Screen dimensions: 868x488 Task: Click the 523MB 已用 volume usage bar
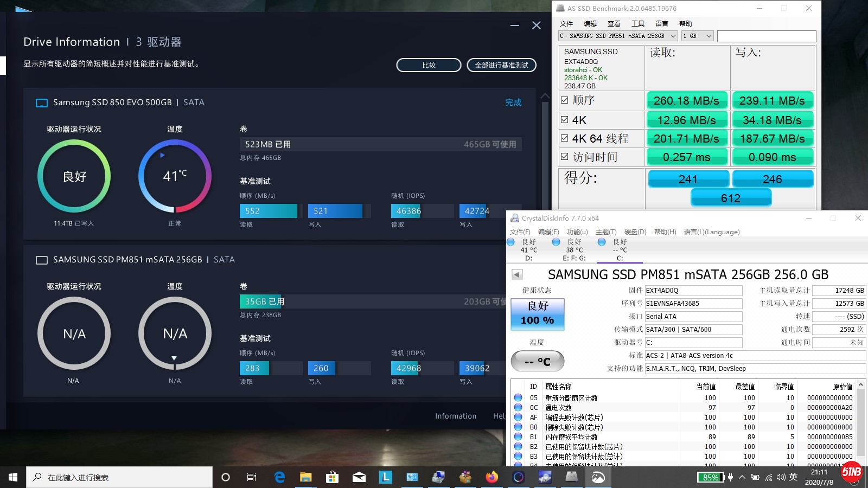381,144
